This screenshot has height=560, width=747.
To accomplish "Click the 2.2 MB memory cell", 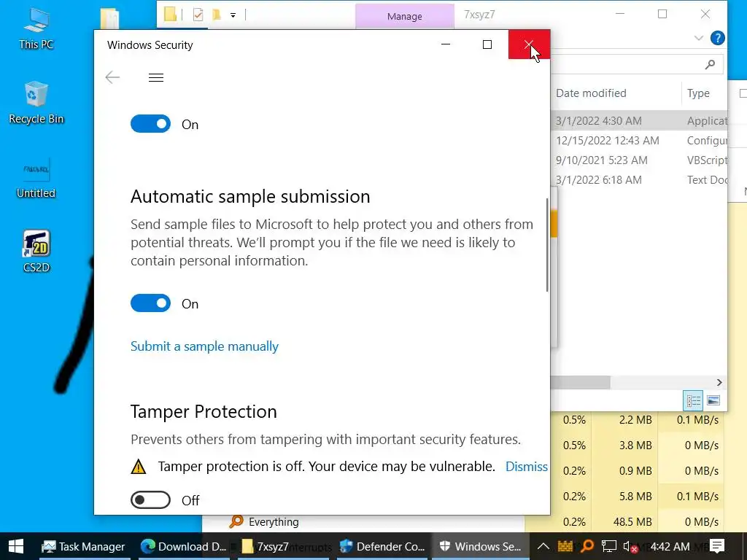I will tap(635, 419).
